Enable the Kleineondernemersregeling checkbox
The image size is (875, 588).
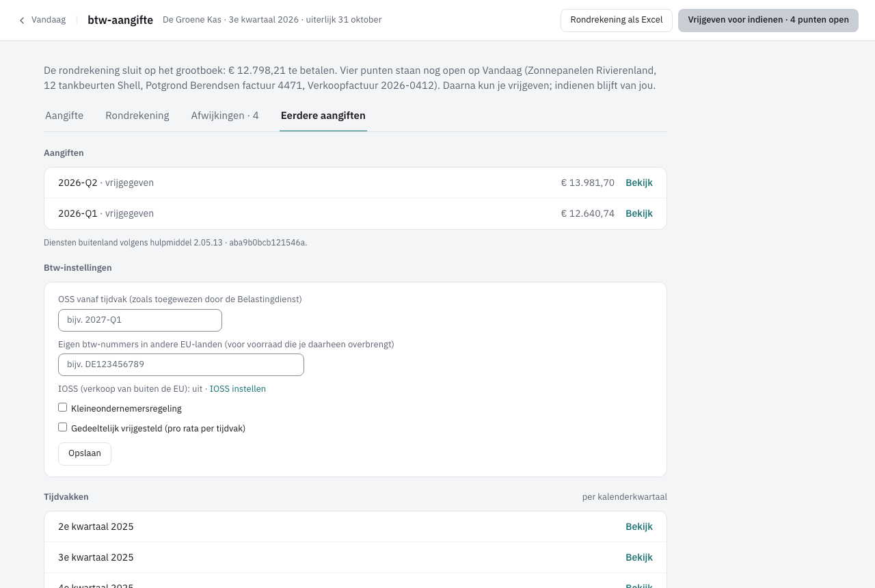(x=63, y=407)
